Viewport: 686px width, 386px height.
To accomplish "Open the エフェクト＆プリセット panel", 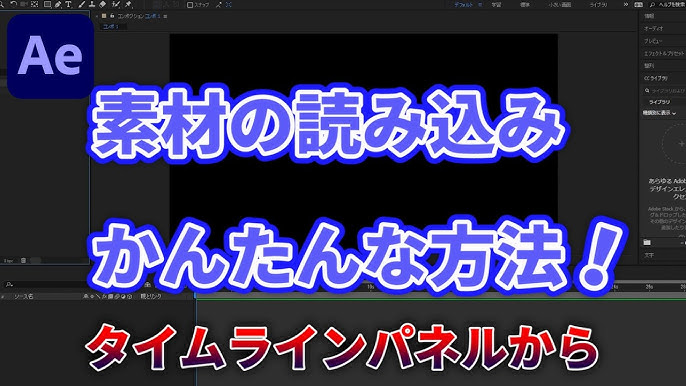I will tap(665, 53).
